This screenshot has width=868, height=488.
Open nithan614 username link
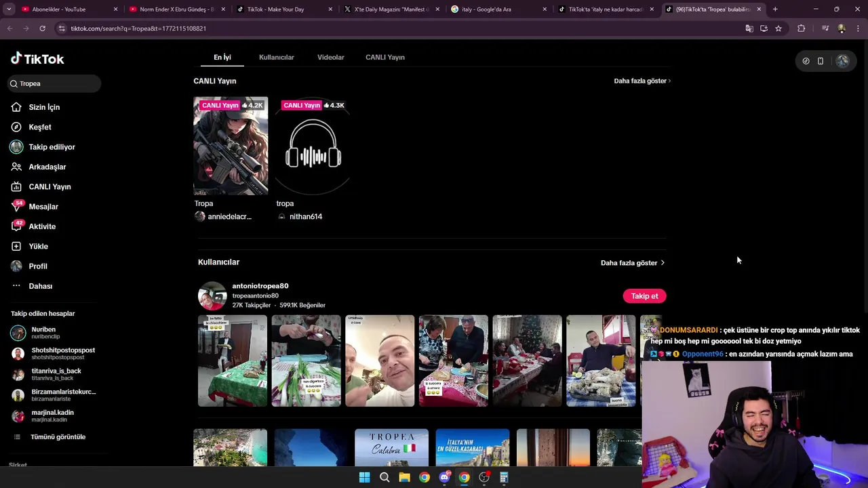click(306, 217)
